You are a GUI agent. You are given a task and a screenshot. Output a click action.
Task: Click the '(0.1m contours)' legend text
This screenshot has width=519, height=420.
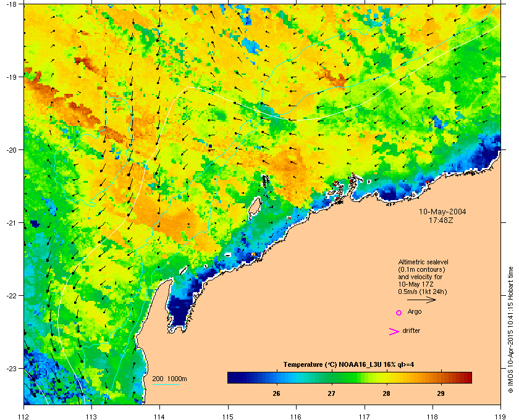pos(421,269)
